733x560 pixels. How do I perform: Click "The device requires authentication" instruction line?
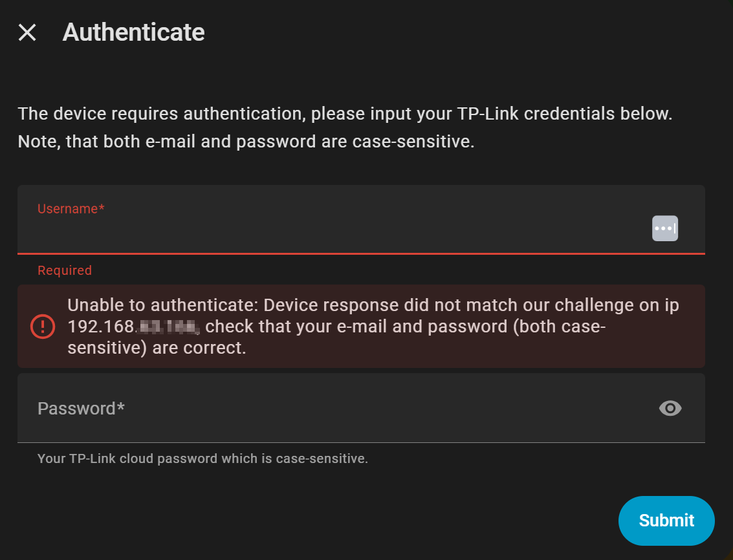click(x=162, y=114)
